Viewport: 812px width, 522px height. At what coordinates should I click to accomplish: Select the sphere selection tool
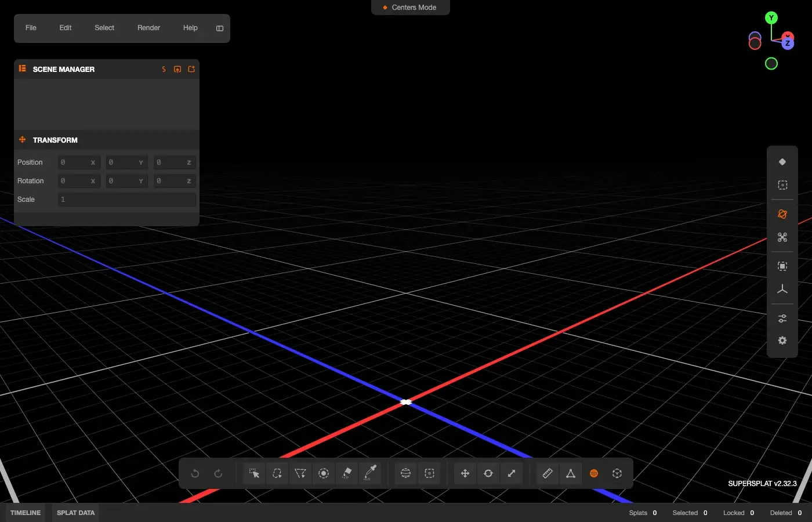click(x=406, y=473)
